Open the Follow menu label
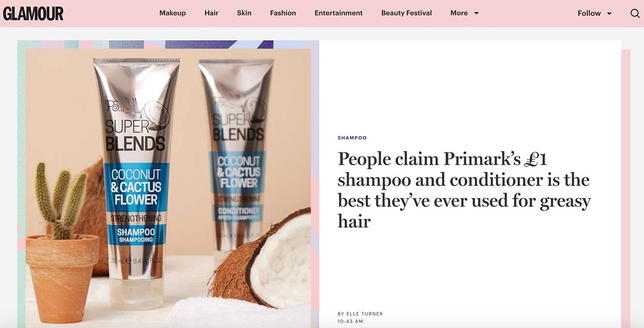 point(589,13)
